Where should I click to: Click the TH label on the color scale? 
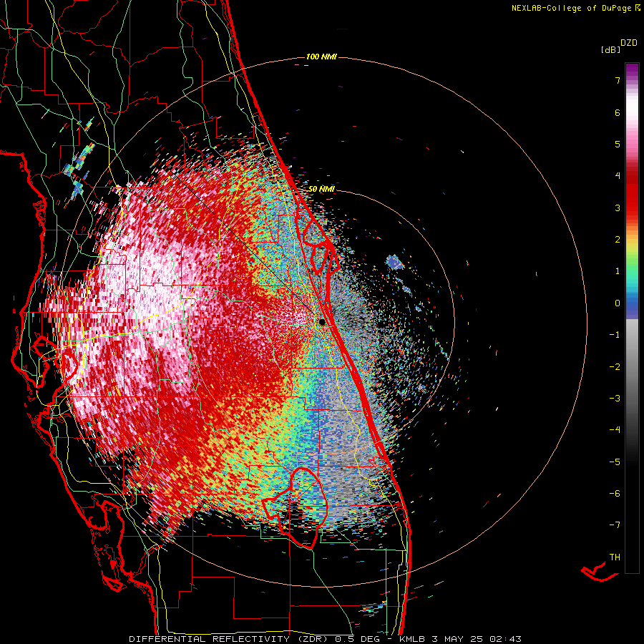point(615,557)
